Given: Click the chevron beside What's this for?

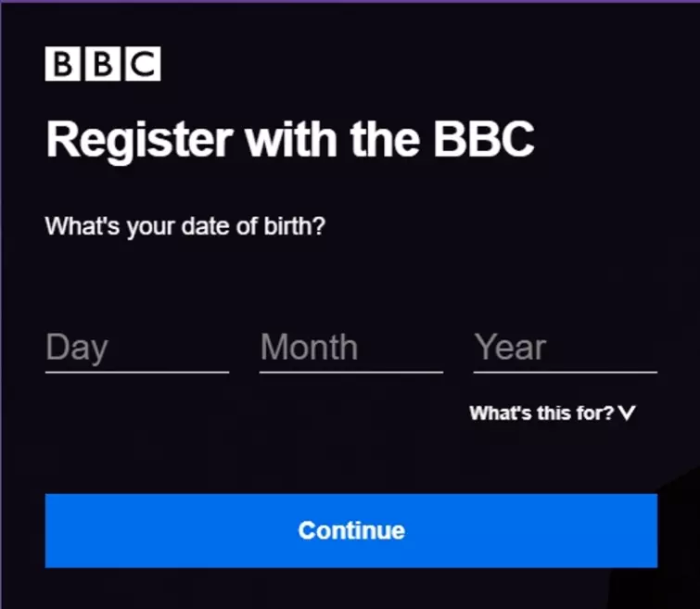Looking at the screenshot, I should [628, 413].
